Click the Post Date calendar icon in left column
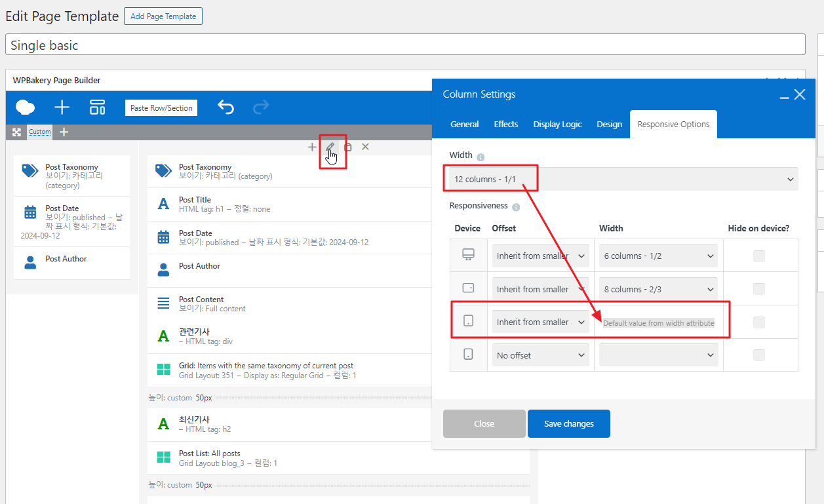This screenshot has height=504, width=824. pos(30,212)
